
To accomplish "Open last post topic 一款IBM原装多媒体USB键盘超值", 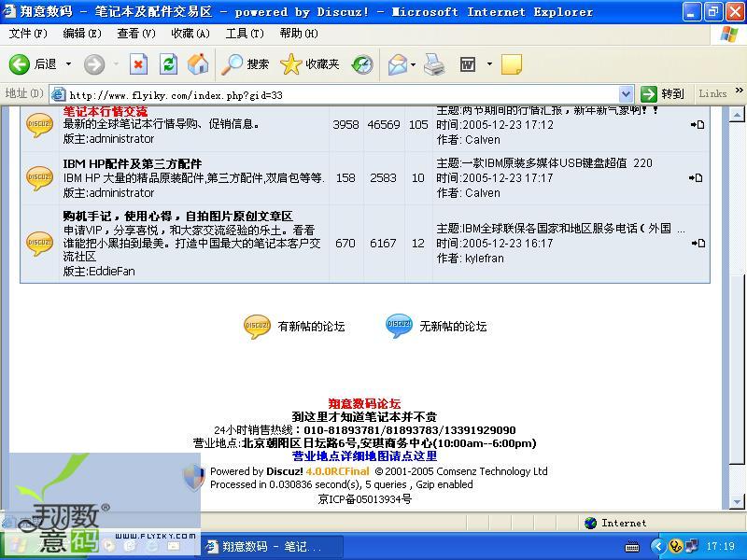I will point(557,163).
